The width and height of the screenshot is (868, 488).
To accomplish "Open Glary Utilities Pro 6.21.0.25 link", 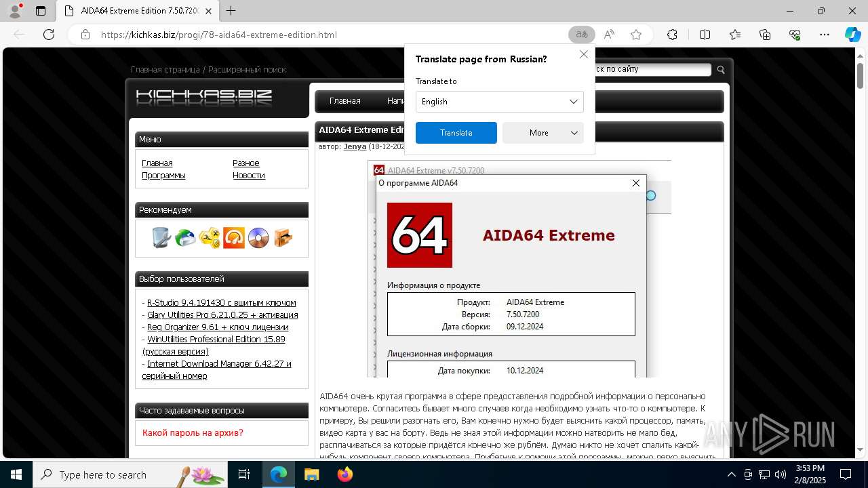I will (222, 315).
